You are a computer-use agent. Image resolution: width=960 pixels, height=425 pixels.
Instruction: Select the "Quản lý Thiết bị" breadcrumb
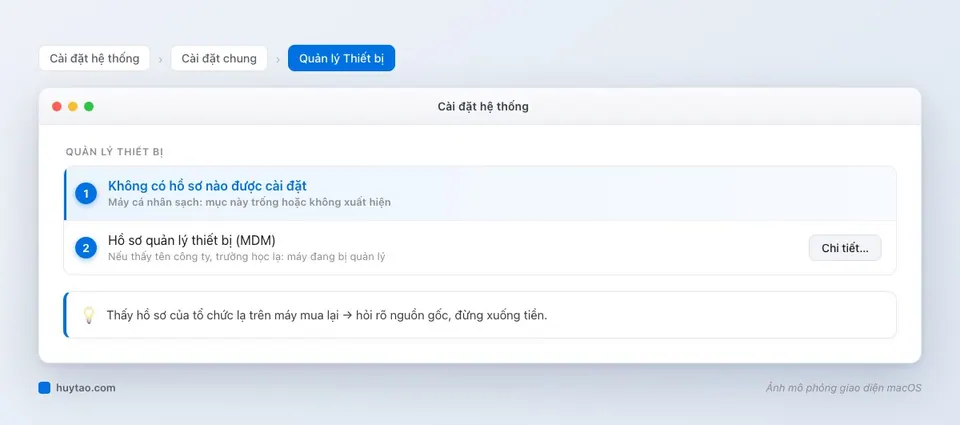click(x=342, y=58)
